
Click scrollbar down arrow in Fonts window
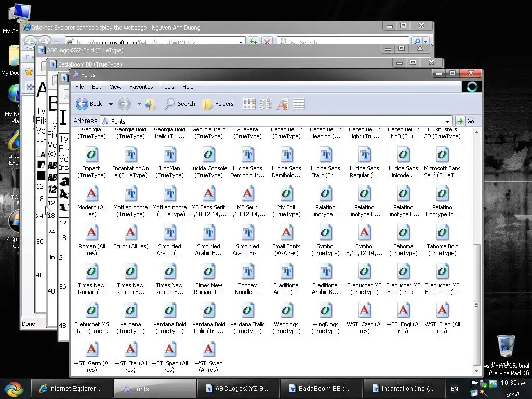477,371
